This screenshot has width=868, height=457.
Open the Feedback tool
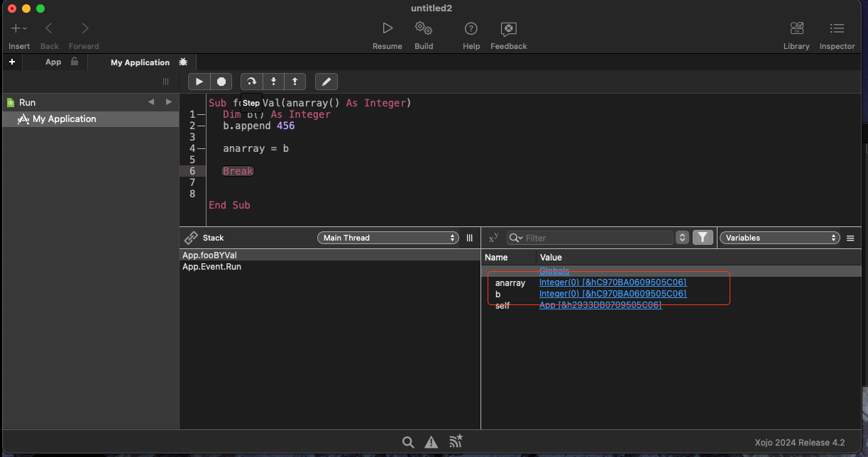[508, 28]
